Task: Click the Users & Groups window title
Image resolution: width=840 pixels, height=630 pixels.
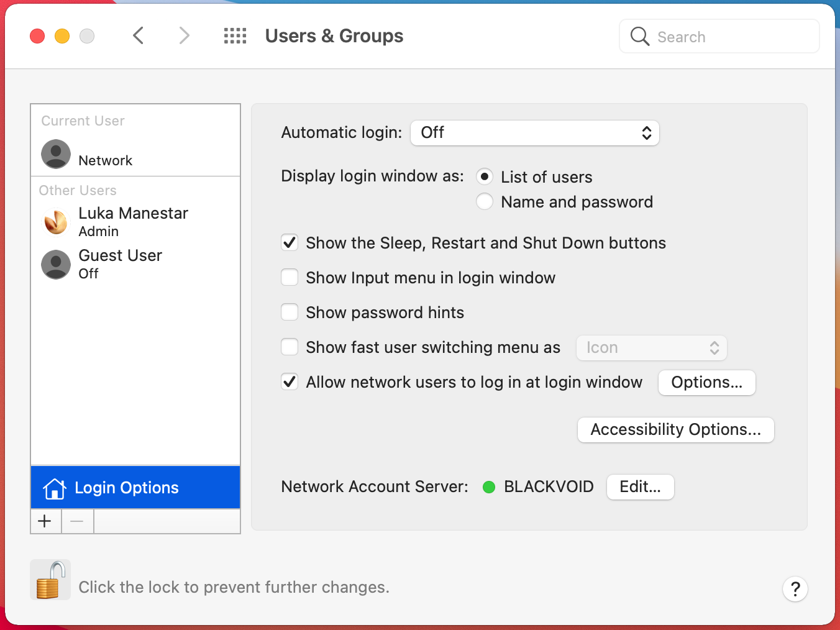Action: [334, 36]
